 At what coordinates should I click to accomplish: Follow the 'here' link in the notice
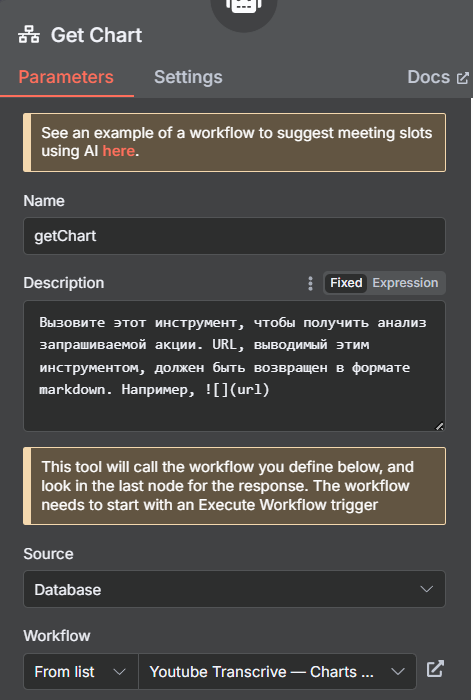tap(118, 151)
